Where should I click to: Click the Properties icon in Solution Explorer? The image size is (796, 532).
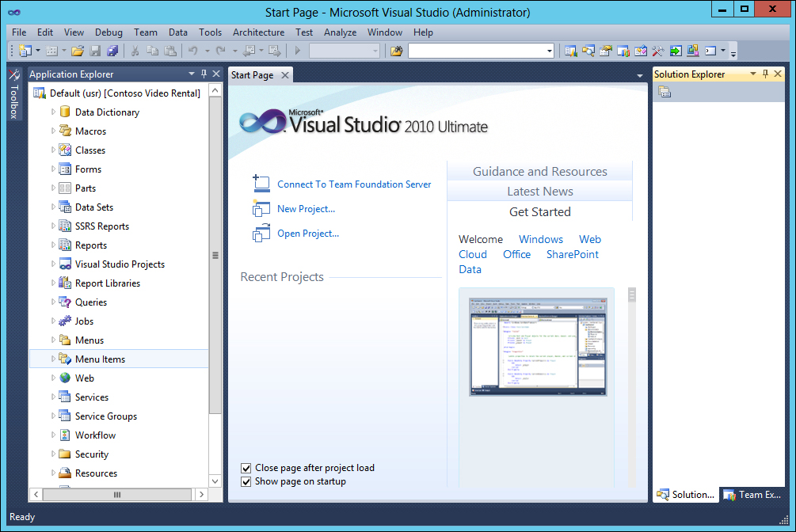[665, 93]
